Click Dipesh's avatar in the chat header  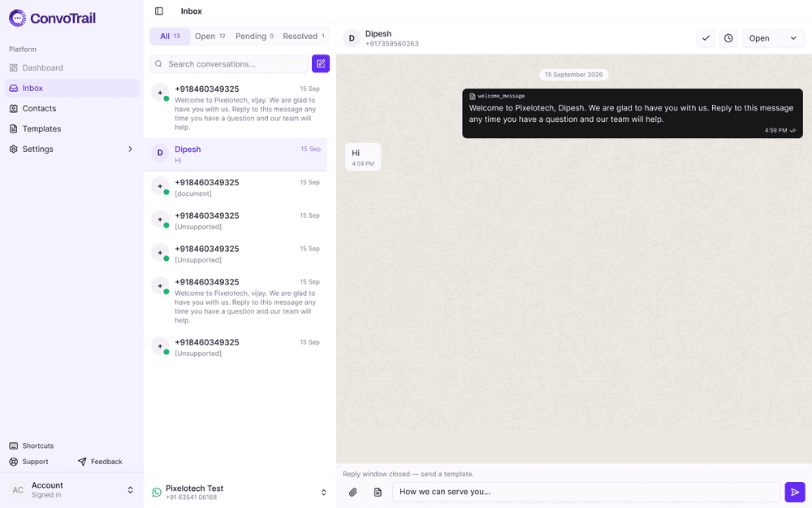[x=352, y=38]
